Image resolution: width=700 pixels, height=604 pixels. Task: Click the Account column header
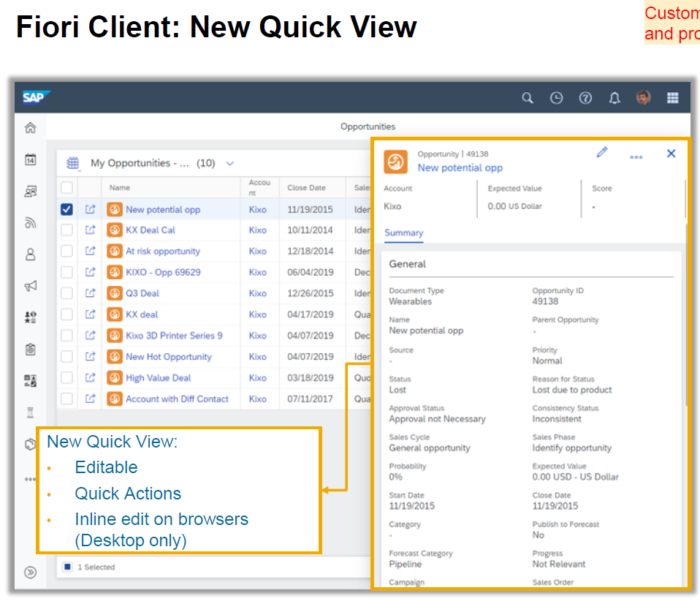coord(259,188)
